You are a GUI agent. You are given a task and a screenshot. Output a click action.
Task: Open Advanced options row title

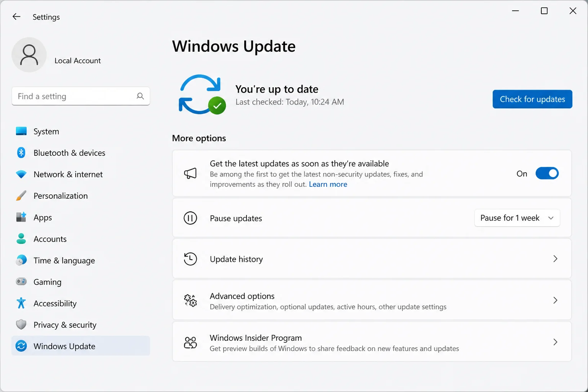(x=242, y=296)
